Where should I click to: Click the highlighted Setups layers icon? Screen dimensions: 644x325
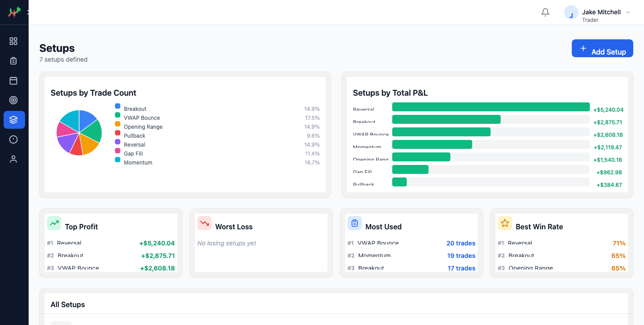[x=13, y=120]
